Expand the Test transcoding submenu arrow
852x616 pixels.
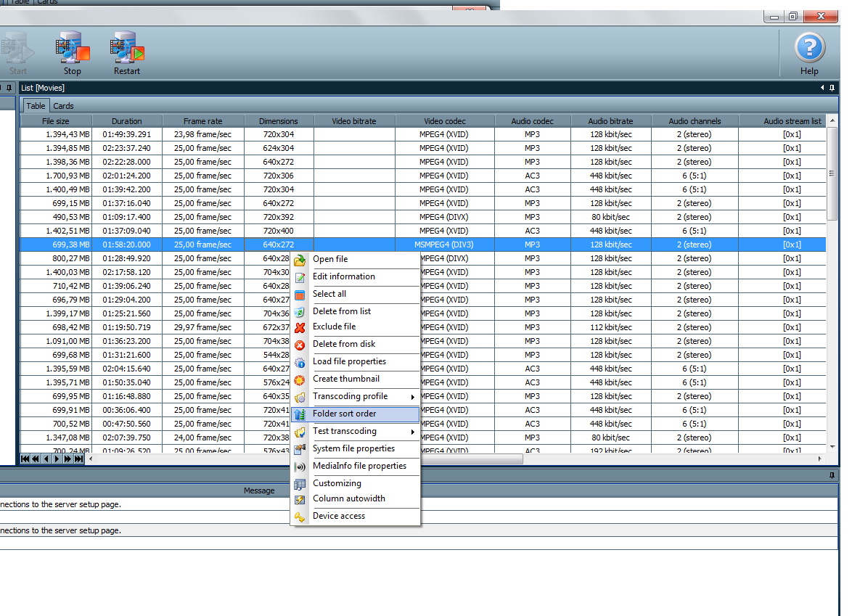tap(413, 432)
